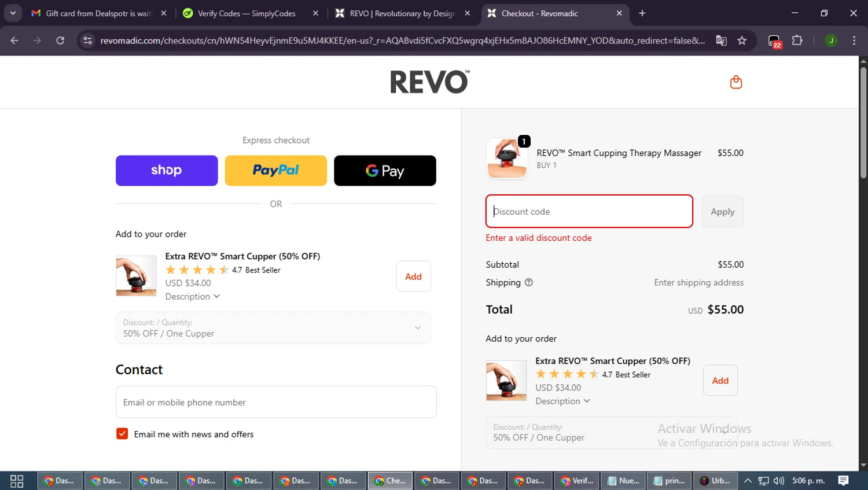Click the REVO logo in header
868x490 pixels.
coord(430,82)
